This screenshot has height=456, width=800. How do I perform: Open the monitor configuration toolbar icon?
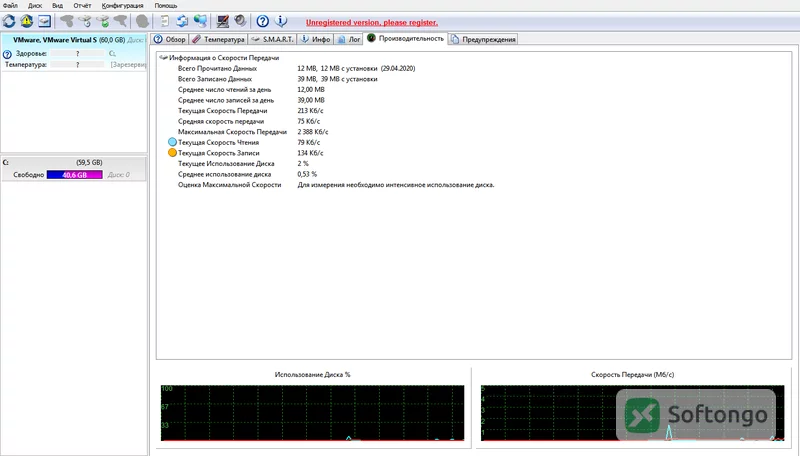[x=222, y=21]
